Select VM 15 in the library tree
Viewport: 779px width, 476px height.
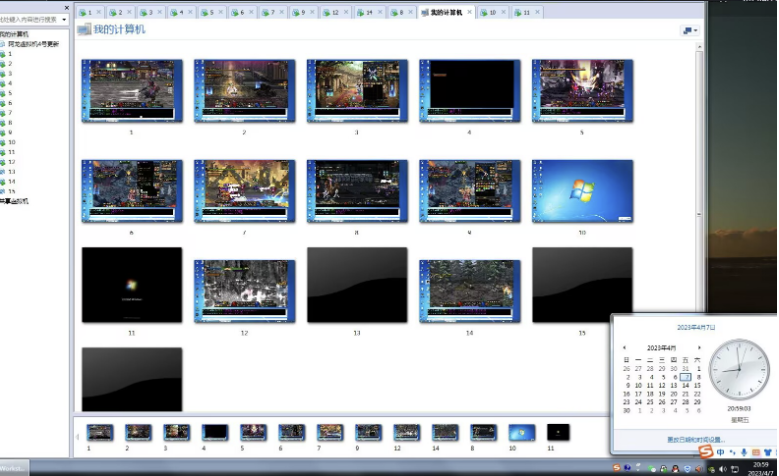(x=11, y=191)
